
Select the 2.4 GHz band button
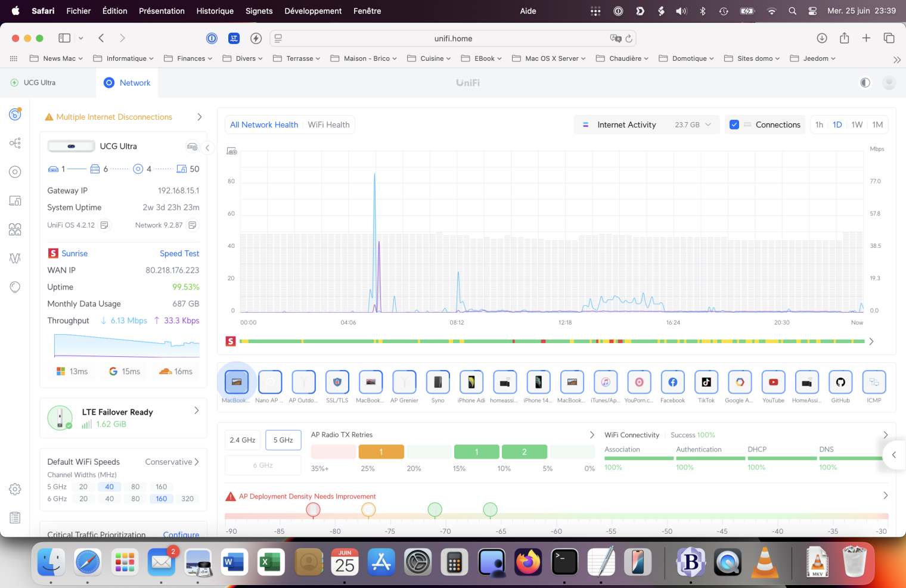[x=243, y=440]
